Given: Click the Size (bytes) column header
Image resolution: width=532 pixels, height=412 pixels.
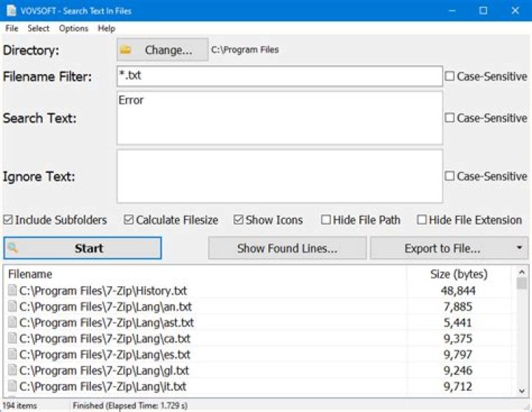Looking at the screenshot, I should pos(459,274).
